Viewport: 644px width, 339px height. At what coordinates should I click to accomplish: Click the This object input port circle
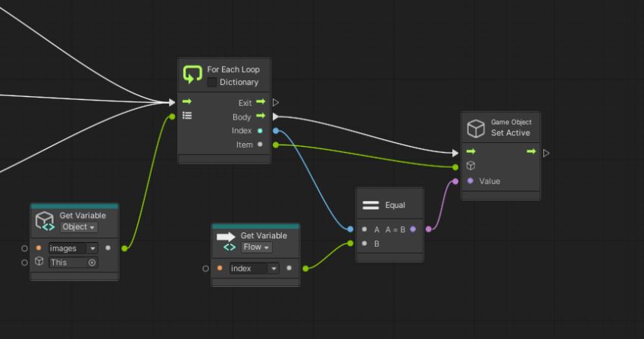(x=25, y=263)
